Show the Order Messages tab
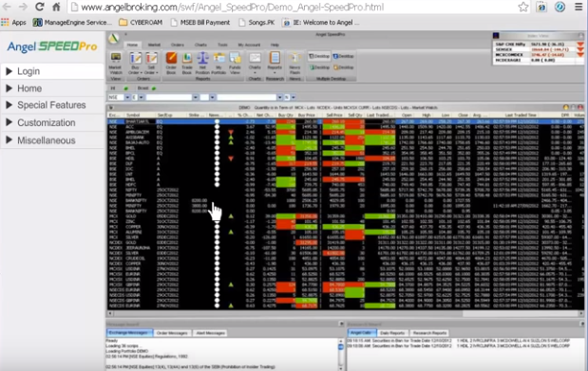 pos(172,333)
